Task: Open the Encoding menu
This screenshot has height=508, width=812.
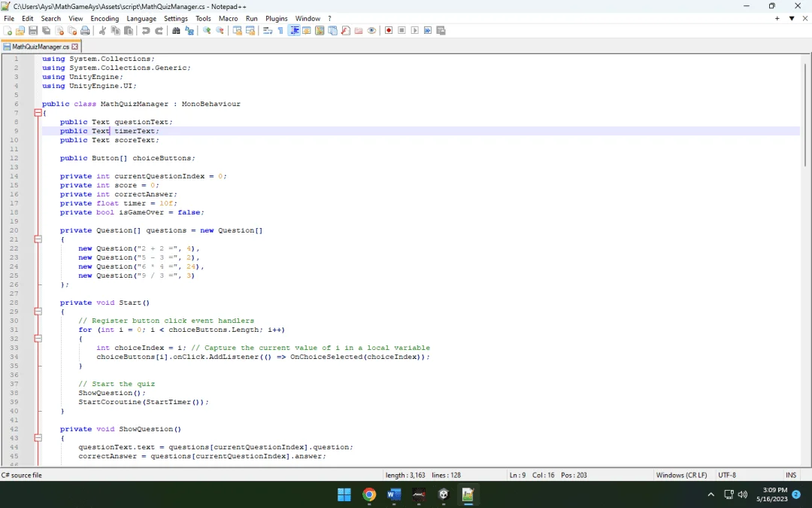Action: click(105, 18)
